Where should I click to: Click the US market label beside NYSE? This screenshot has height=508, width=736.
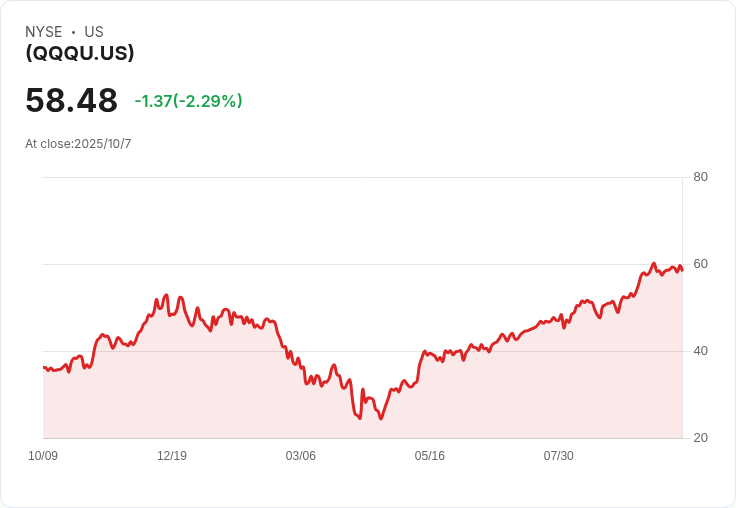[94, 32]
